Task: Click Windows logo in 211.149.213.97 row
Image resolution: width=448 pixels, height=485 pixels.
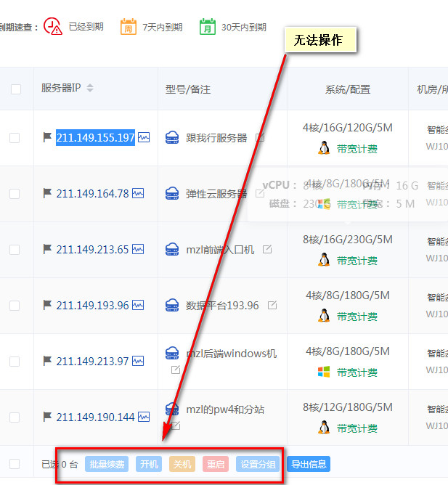Action: click(324, 372)
